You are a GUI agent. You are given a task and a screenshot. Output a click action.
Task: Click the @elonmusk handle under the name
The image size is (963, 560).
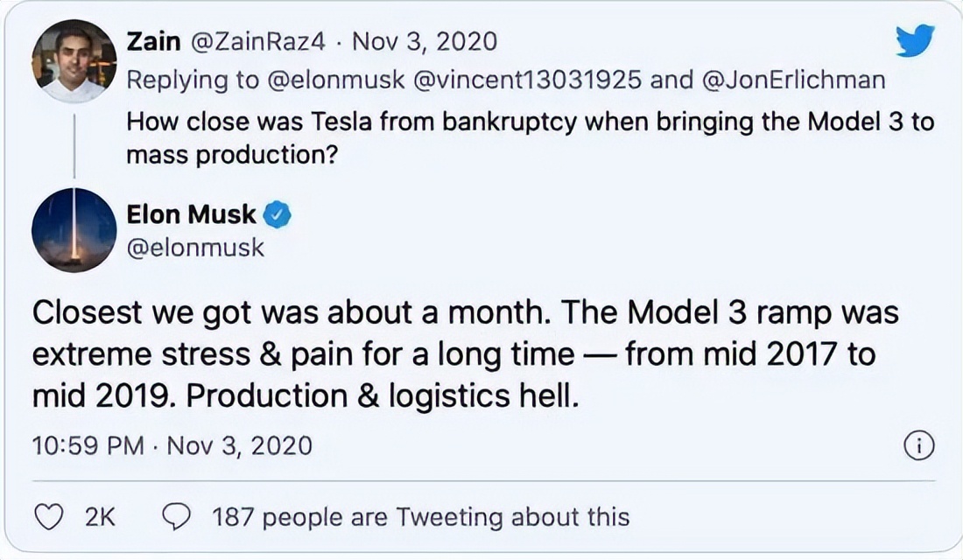(195, 247)
